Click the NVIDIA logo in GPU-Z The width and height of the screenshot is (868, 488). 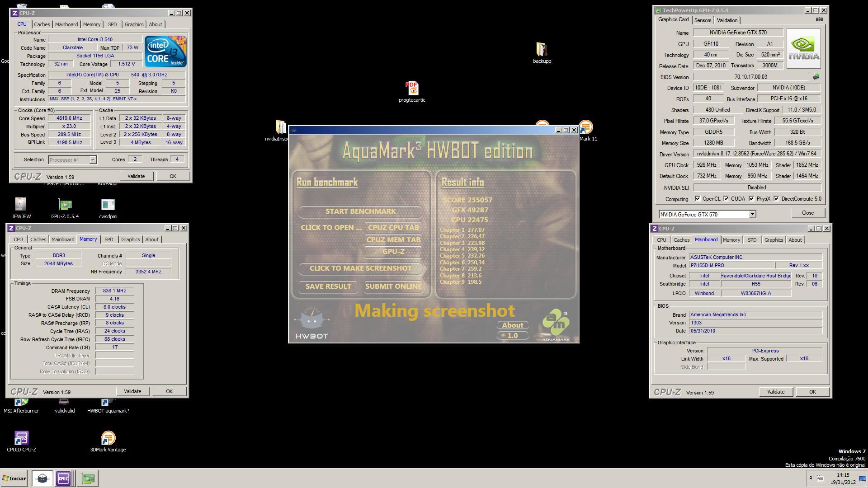point(803,49)
